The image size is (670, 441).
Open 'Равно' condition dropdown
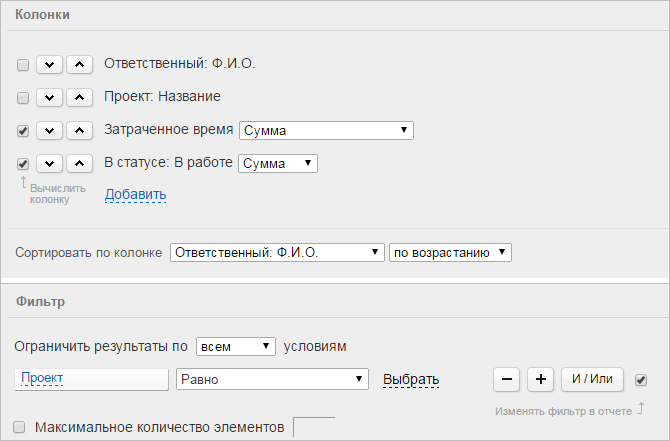272,379
